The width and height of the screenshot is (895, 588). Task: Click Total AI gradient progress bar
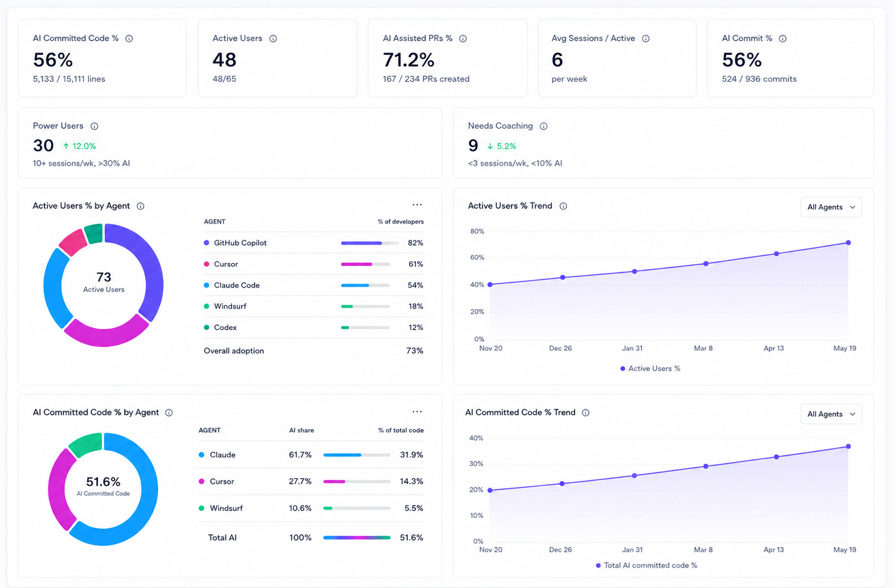pos(357,538)
